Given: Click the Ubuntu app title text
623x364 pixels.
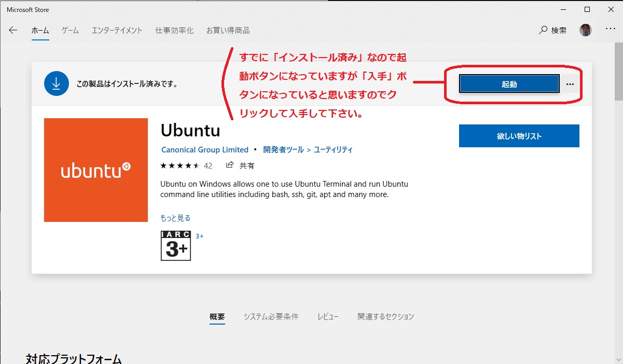Looking at the screenshot, I should tap(190, 130).
